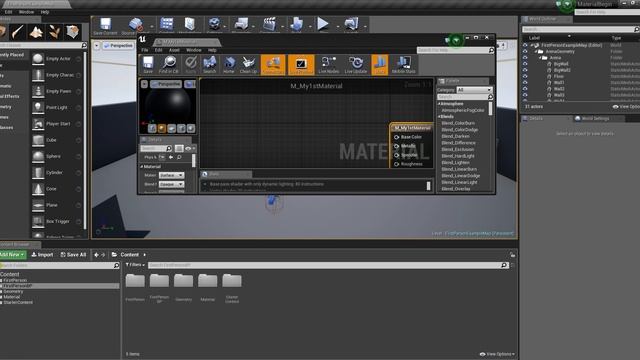Set the preview mesh to plane
Viewport: 640px width, 360px height.
171,129
